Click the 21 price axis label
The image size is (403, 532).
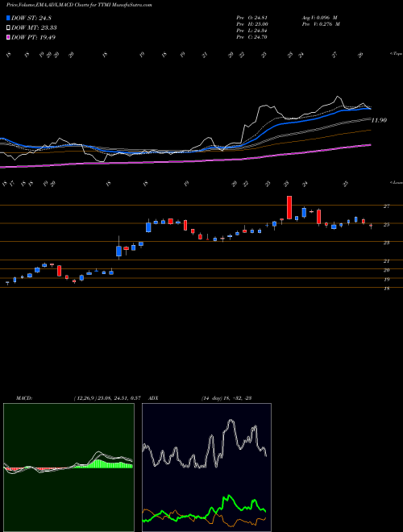387,261
